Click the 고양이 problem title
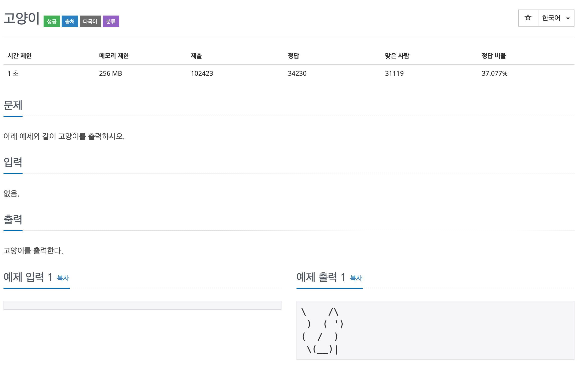The height and width of the screenshot is (373, 588). [22, 19]
